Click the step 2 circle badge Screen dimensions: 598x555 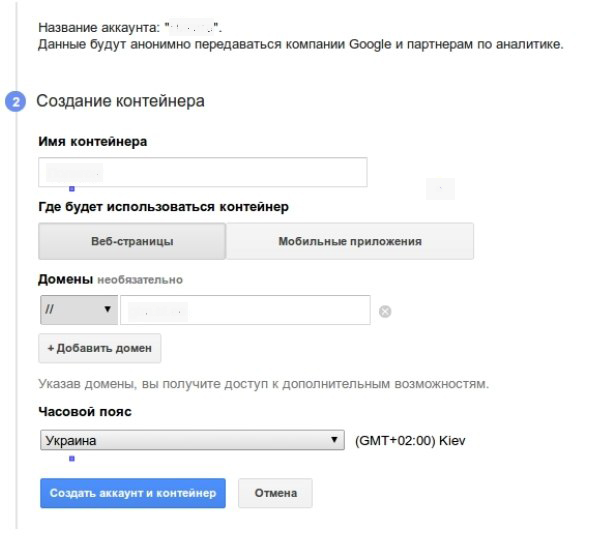tap(16, 102)
